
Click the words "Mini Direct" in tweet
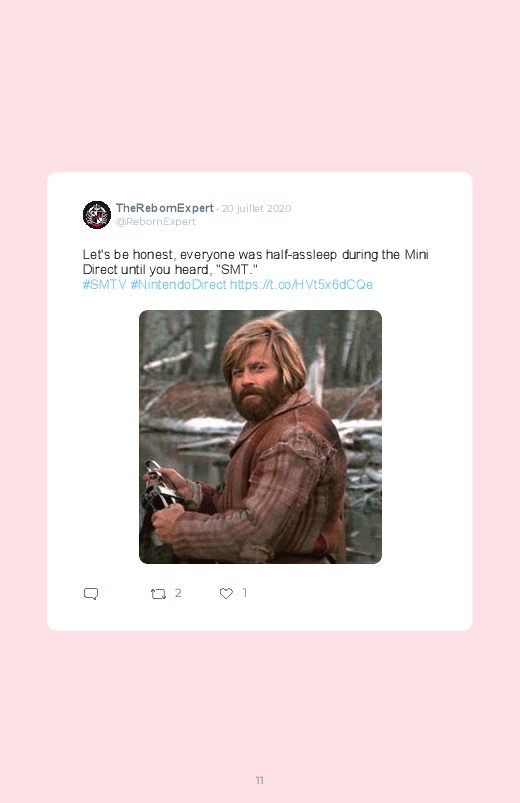256,262
